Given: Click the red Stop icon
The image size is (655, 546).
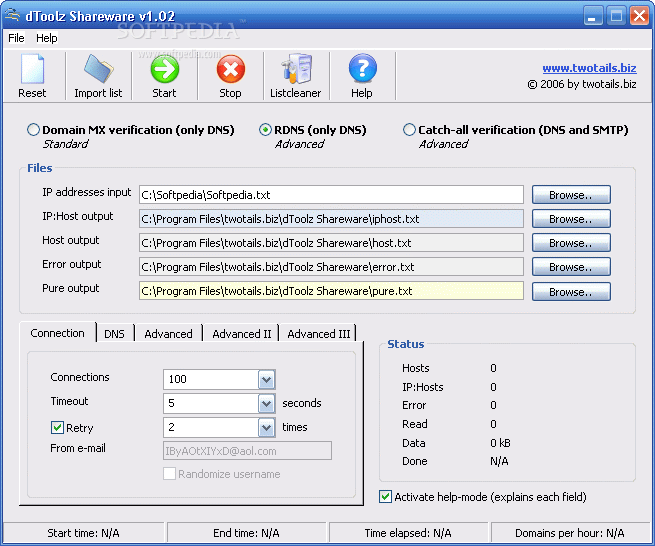Looking at the screenshot, I should pos(231,69).
